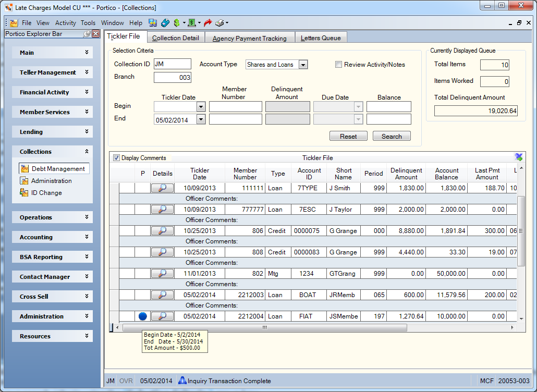The height and width of the screenshot is (392, 537).
Task: Open the Account Type dropdown
Action: [303, 64]
